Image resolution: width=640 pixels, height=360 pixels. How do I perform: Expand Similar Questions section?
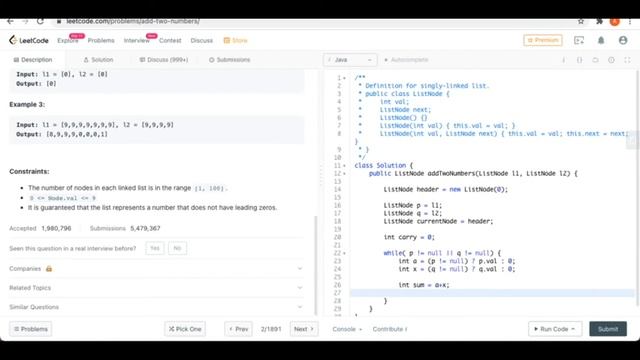(156, 307)
